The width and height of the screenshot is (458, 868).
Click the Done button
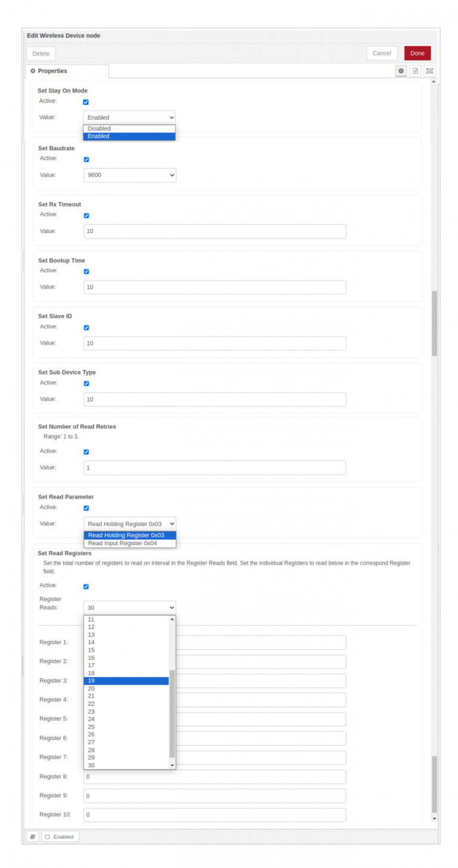(x=417, y=53)
